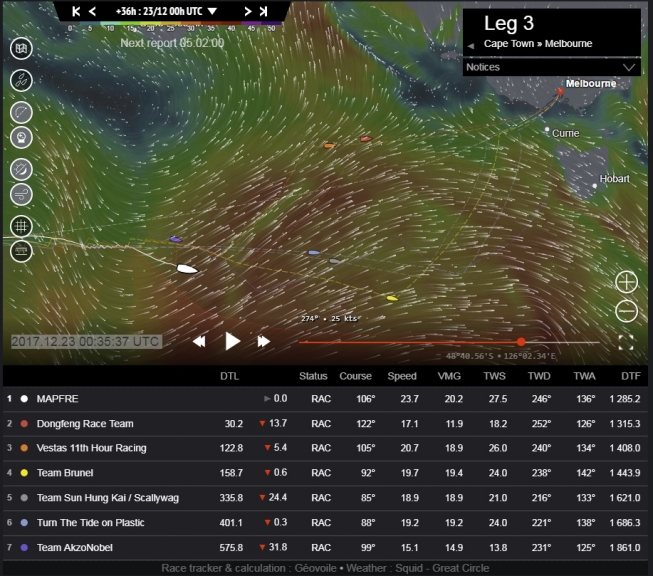Click the grey Scallywag color dot
Viewport: 653px width, 576px height.
(24, 498)
